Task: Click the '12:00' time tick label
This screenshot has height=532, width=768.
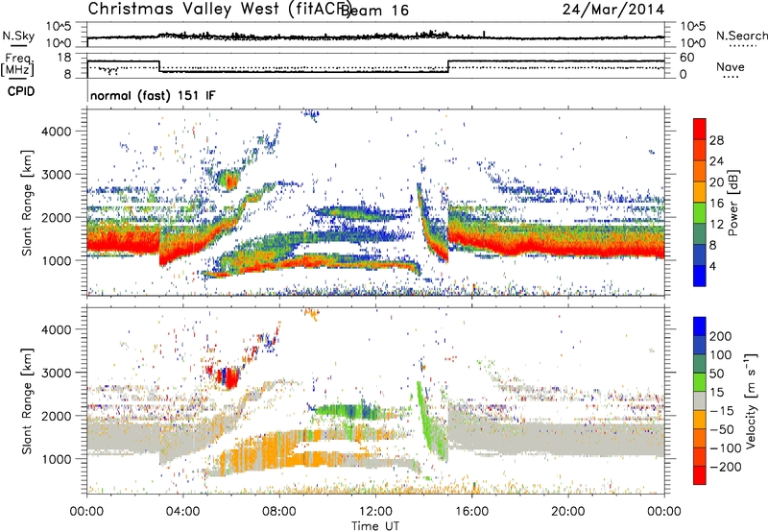Action: 375,512
